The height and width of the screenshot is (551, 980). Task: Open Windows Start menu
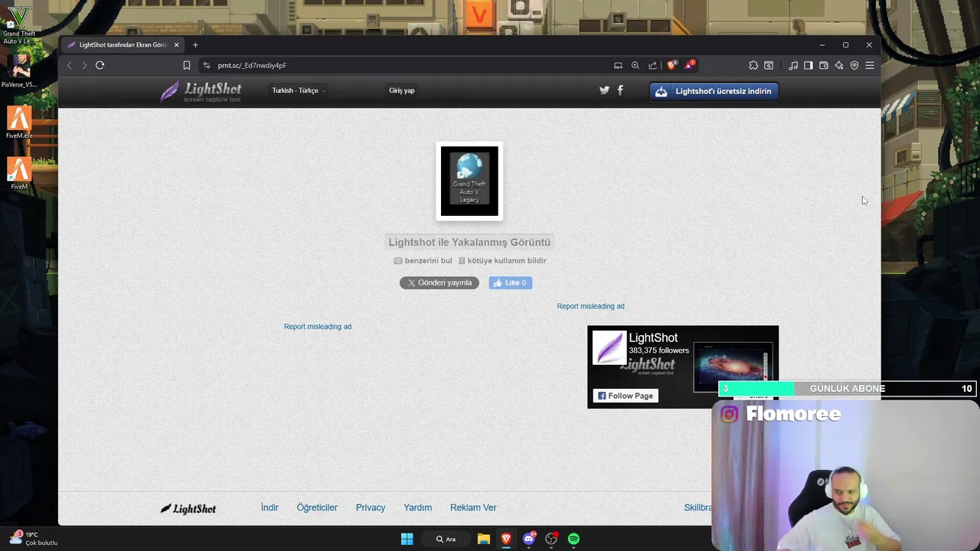(x=407, y=539)
